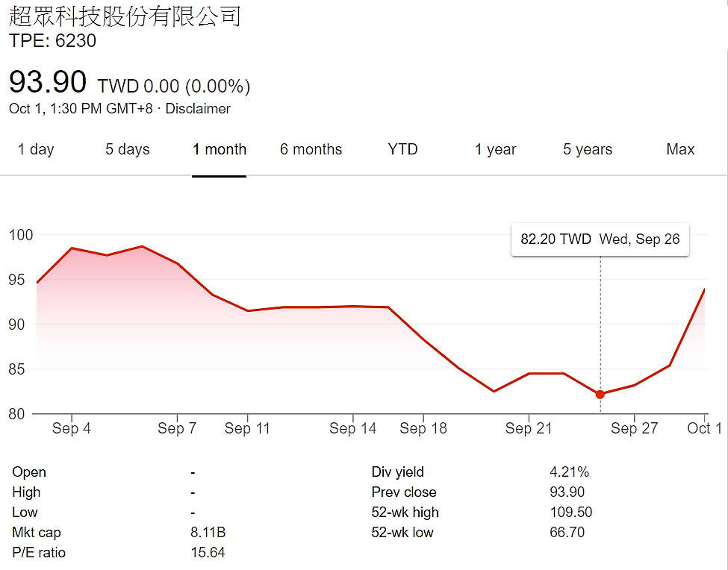The height and width of the screenshot is (570, 728).
Task: Click the Sep 27 axis label
Action: click(x=634, y=428)
